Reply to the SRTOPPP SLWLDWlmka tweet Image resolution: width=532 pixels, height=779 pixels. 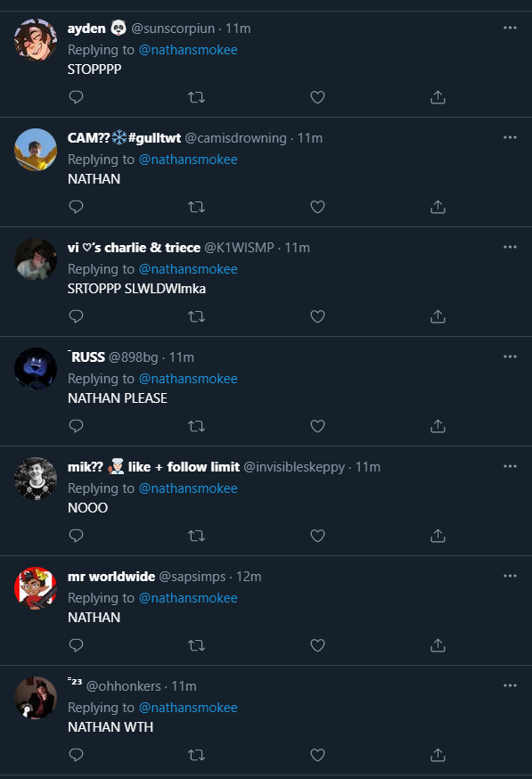(76, 316)
